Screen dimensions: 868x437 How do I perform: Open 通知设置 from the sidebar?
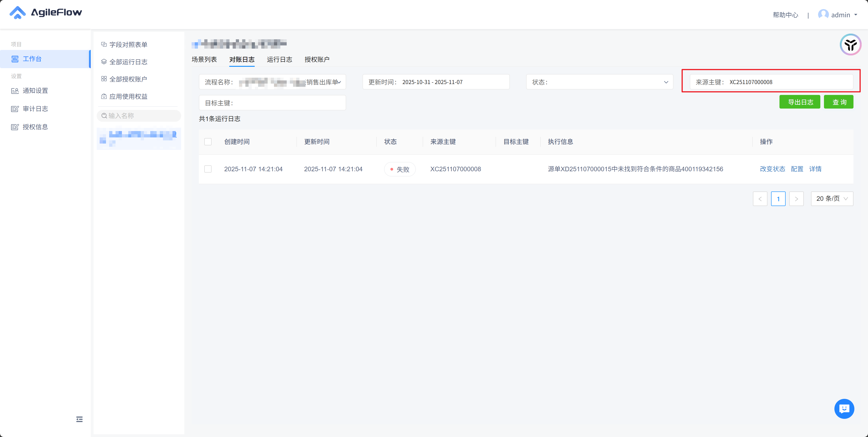click(x=35, y=91)
